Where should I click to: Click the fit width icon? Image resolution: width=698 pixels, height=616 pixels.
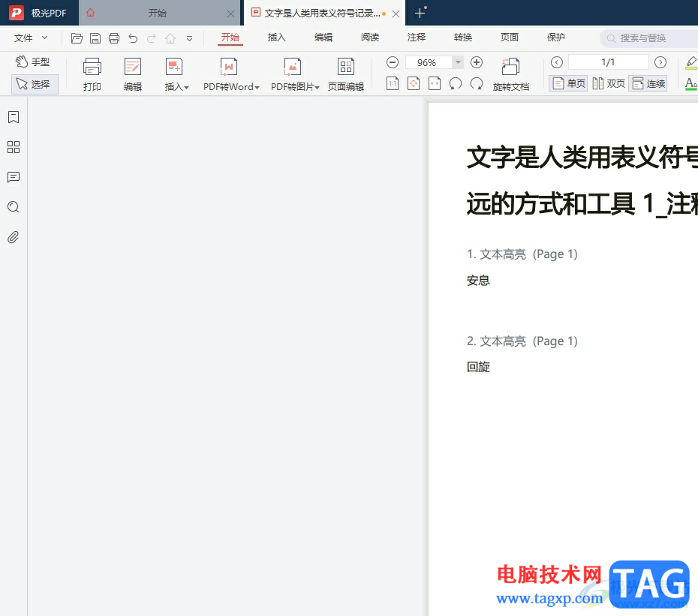(x=435, y=84)
